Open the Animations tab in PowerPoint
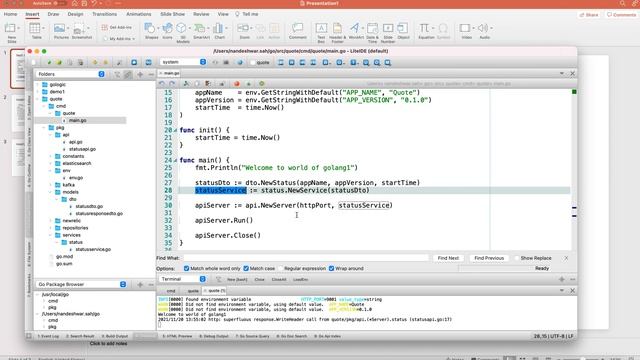Screen dimensions: 640x360 coord(139,14)
